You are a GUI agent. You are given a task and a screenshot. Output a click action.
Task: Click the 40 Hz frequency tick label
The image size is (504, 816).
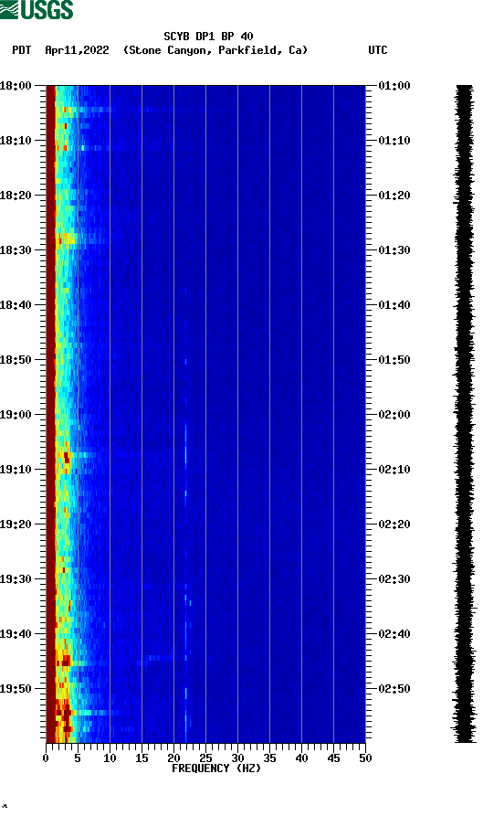[x=301, y=758]
